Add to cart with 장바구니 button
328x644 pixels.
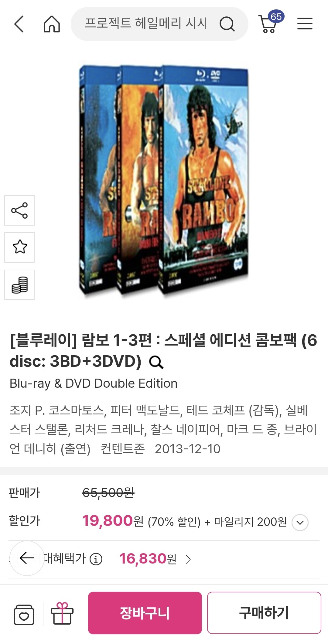[145, 613]
